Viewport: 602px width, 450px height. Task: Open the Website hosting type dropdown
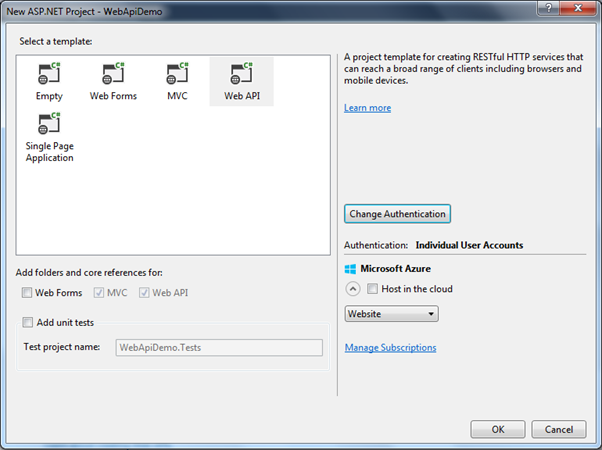coord(391,314)
